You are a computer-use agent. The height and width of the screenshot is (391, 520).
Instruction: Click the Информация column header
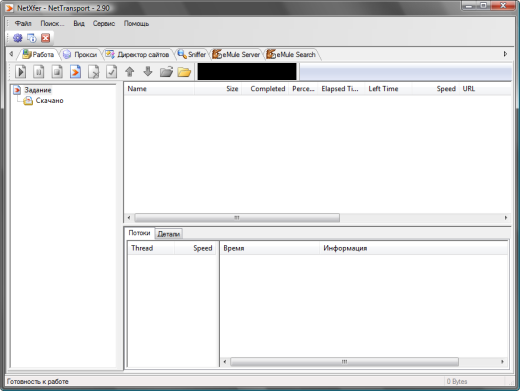(x=414, y=248)
